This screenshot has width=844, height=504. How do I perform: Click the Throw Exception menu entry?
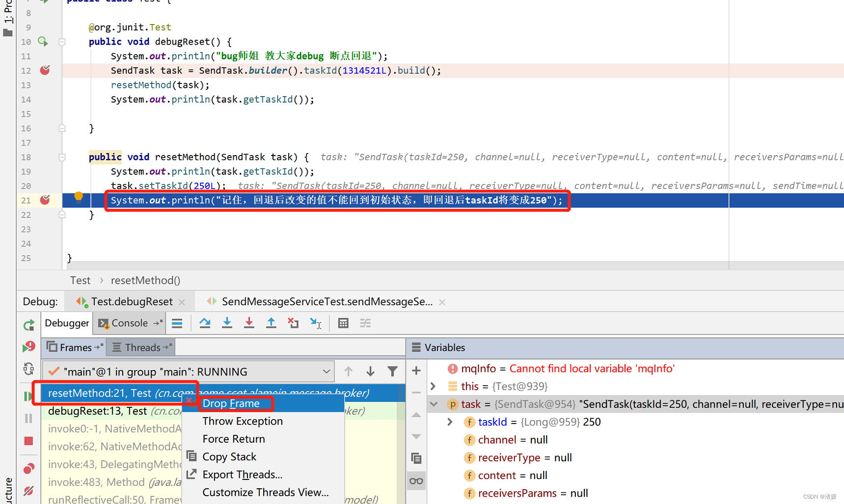tap(243, 421)
